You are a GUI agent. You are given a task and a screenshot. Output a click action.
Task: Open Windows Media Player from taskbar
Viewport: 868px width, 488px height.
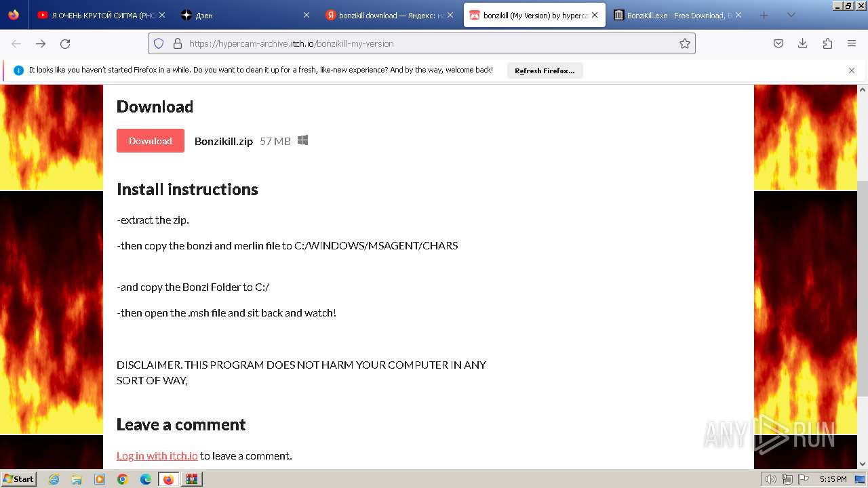coord(100,479)
